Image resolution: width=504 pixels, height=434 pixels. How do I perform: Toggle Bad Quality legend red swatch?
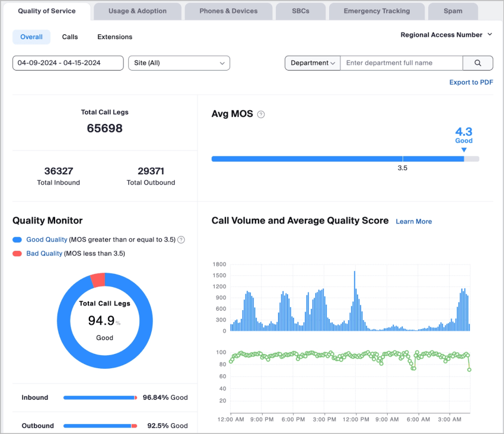pyautogui.click(x=17, y=254)
